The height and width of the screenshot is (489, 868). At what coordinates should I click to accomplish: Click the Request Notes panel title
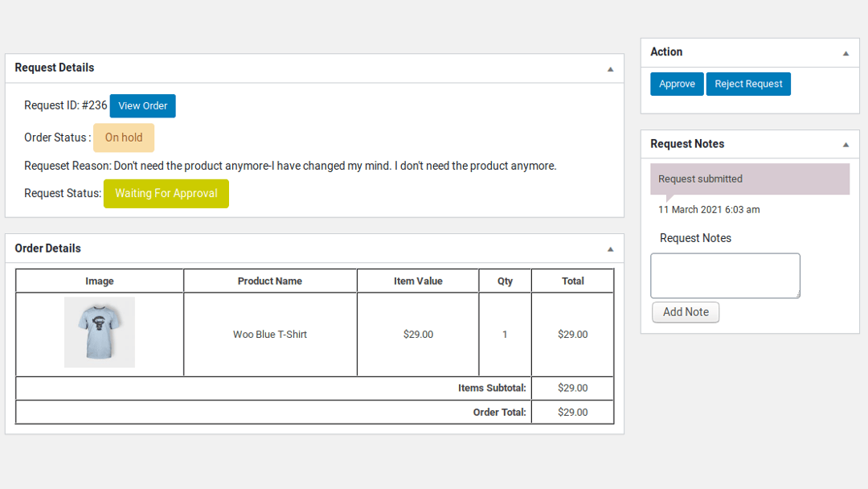[x=687, y=144]
